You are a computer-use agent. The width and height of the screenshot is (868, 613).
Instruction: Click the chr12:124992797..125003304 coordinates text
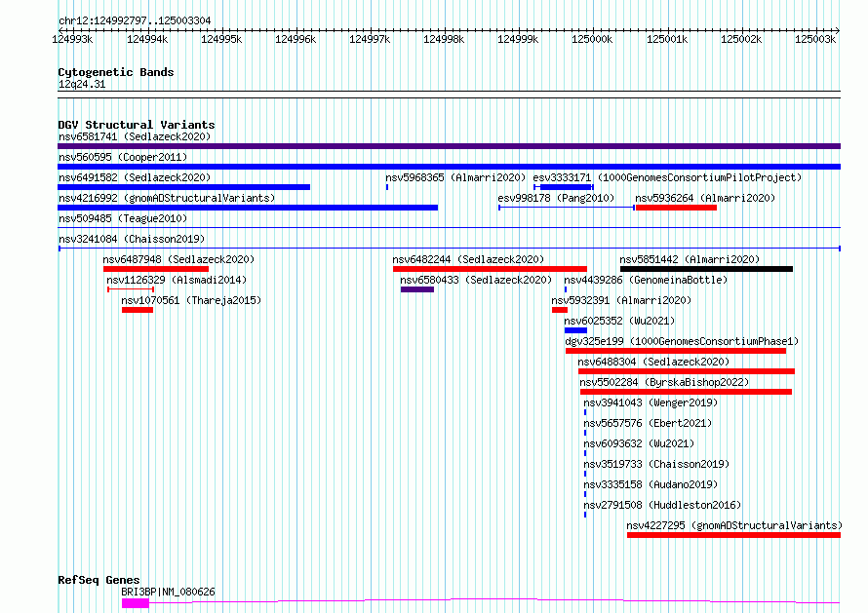point(135,20)
